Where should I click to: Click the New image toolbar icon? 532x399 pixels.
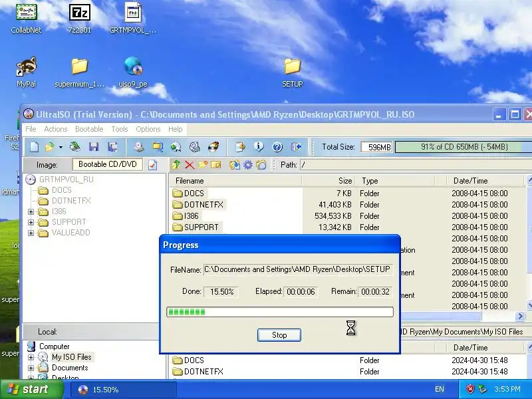click(x=35, y=147)
